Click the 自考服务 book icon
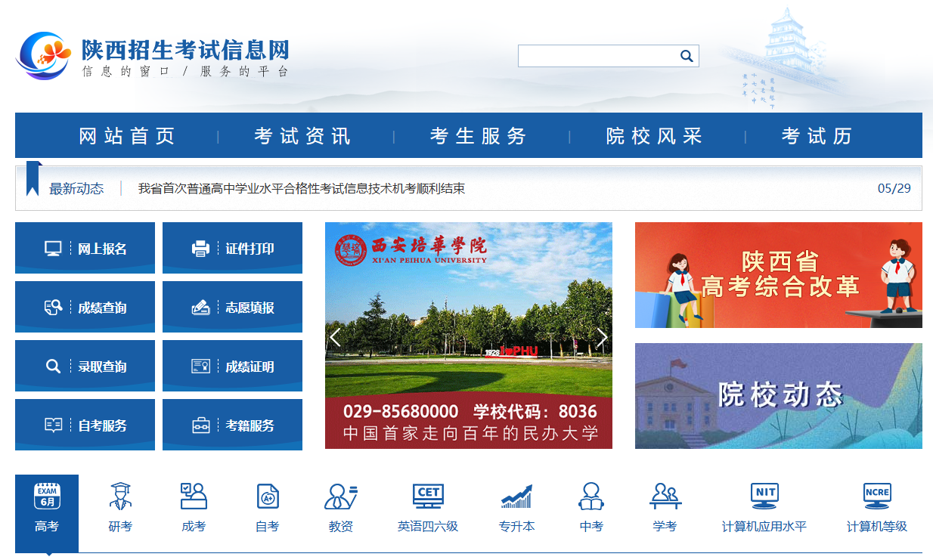 point(53,425)
